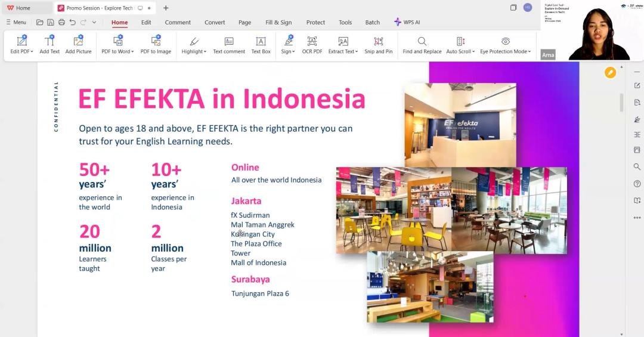This screenshot has height=337, width=644.
Task: Open the Extract Text dropdown
Action: point(343,45)
